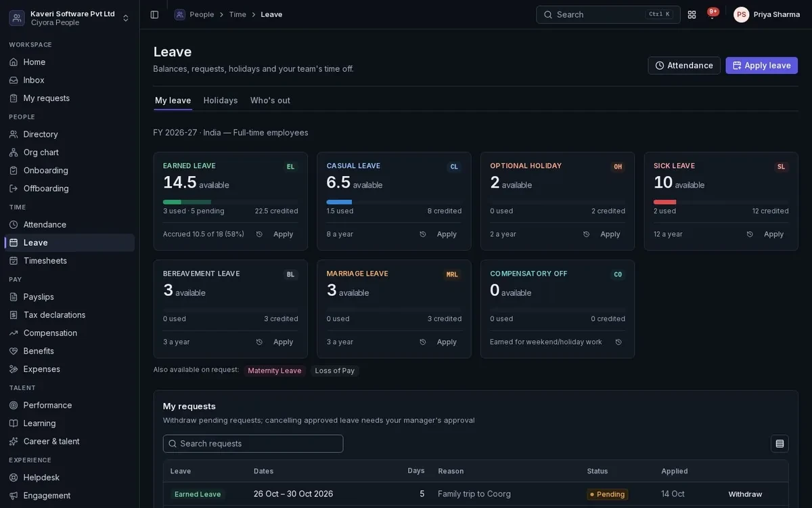
Task: Withdraw the Coorg trip leave request
Action: (x=745, y=494)
